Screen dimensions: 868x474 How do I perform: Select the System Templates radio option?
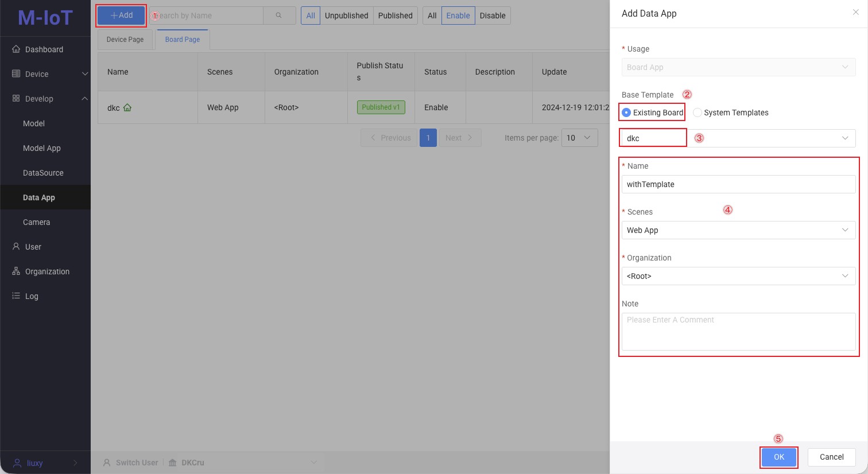click(x=697, y=112)
